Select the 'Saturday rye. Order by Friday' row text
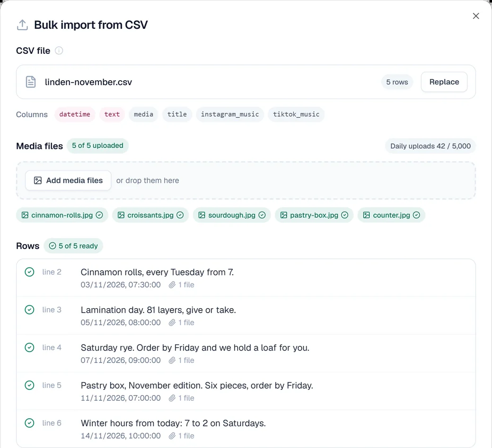The width and height of the screenshot is (492, 448). click(x=195, y=348)
